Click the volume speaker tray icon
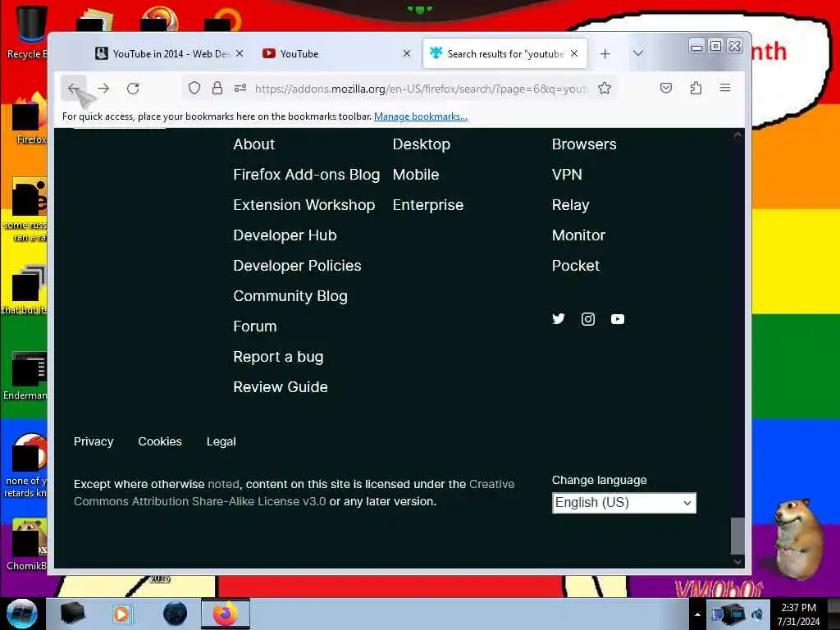Image resolution: width=840 pixels, height=630 pixels. 756,614
